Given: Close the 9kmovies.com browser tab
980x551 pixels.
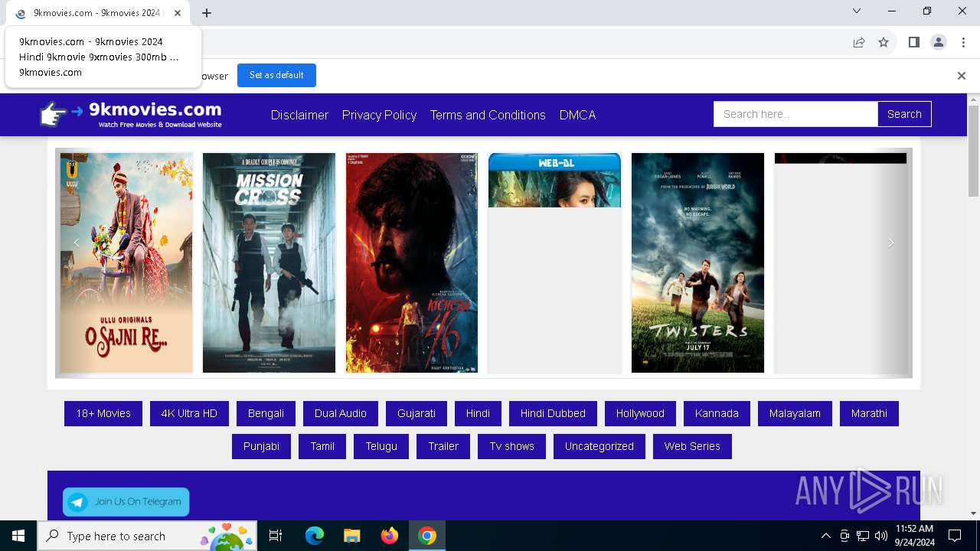Looking at the screenshot, I should pos(178,13).
